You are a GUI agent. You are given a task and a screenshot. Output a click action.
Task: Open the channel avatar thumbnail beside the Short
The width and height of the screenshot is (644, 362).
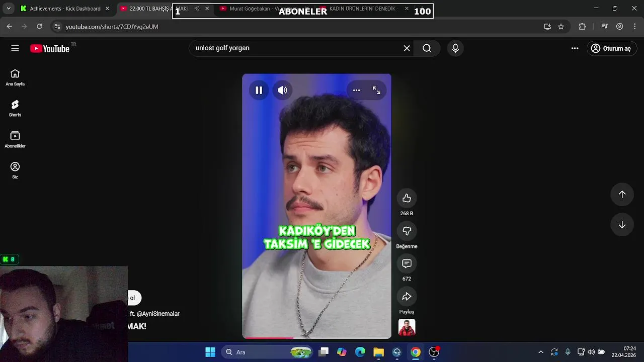(x=407, y=327)
